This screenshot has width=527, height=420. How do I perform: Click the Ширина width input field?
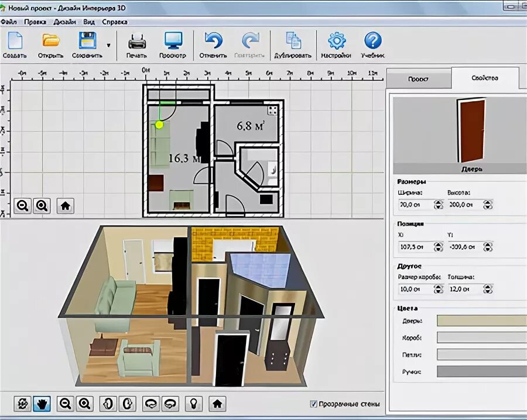tap(416, 205)
